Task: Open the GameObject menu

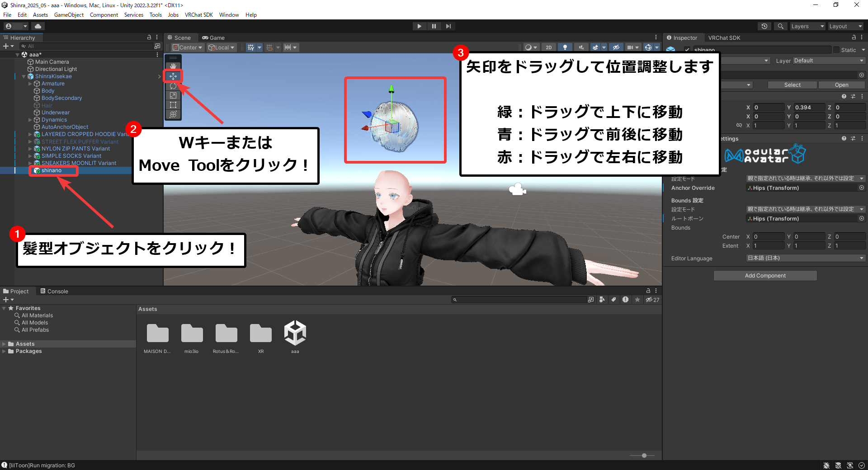Action: [x=69, y=15]
